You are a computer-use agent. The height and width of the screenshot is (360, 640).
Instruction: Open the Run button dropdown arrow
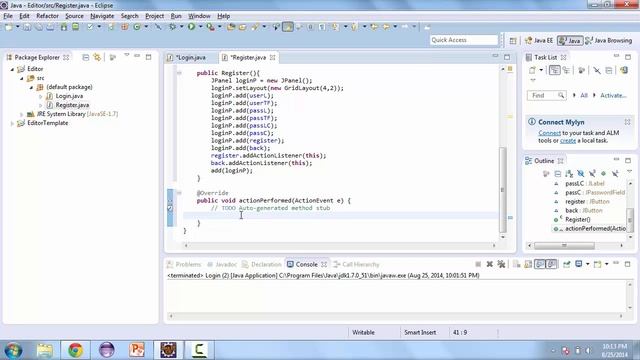(200, 27)
